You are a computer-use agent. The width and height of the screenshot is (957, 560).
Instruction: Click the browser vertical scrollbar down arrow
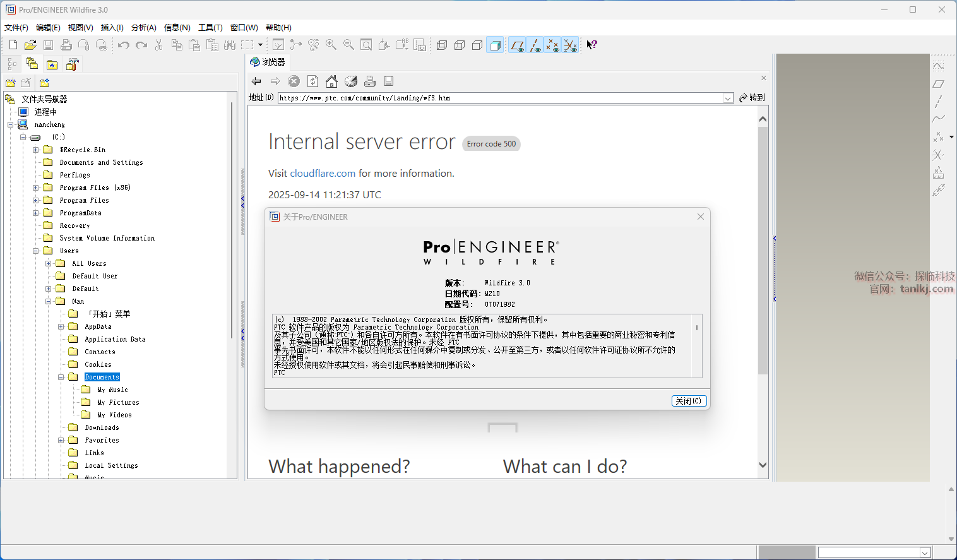pyautogui.click(x=763, y=465)
